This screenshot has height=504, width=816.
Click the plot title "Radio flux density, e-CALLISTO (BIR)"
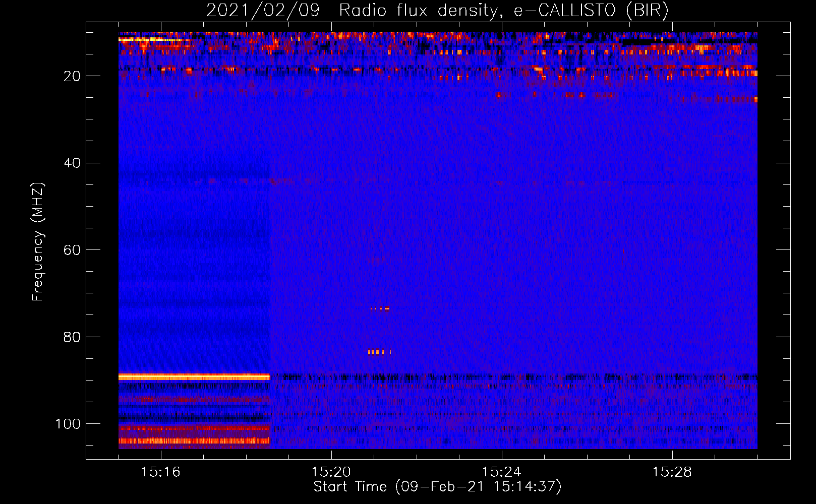pos(504,11)
